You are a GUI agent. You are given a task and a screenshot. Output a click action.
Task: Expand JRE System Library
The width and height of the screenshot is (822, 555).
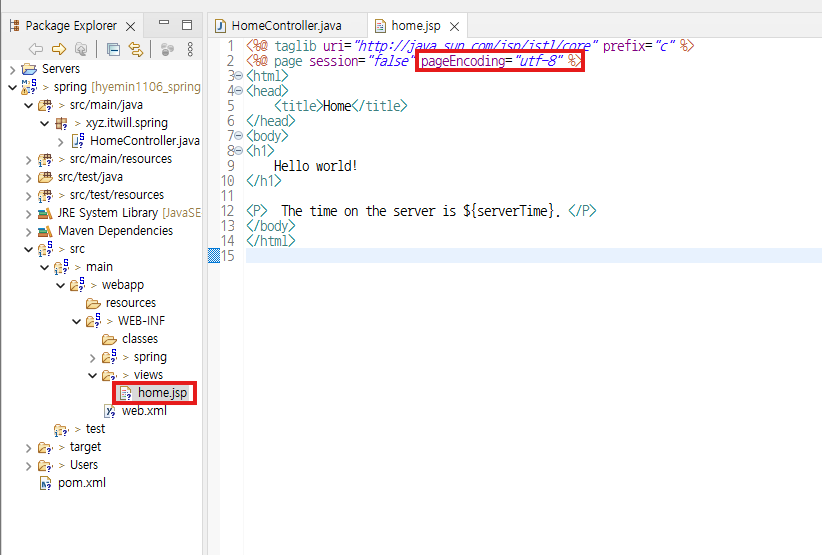(29, 213)
